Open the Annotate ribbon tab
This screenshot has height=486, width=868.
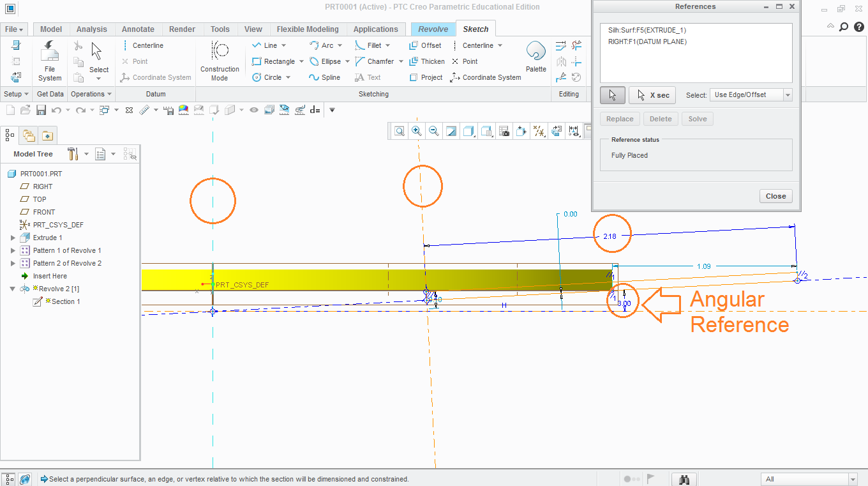click(138, 29)
